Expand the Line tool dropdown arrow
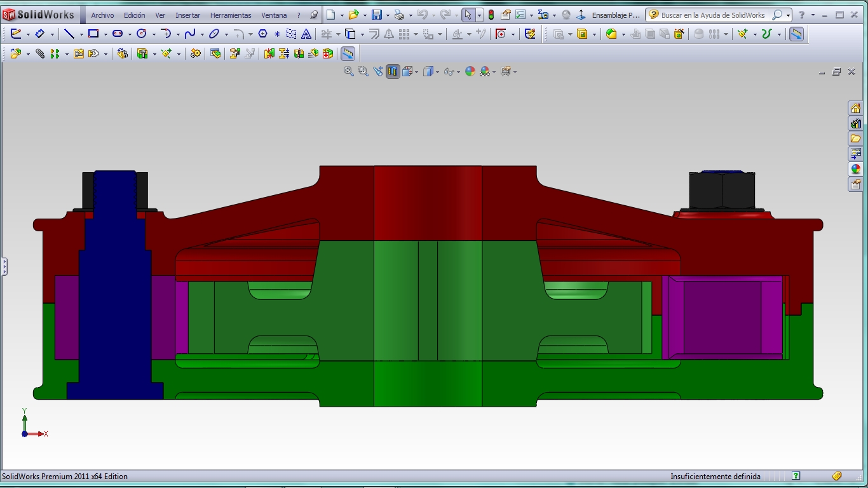Image resolution: width=868 pixels, height=488 pixels. 81,35
